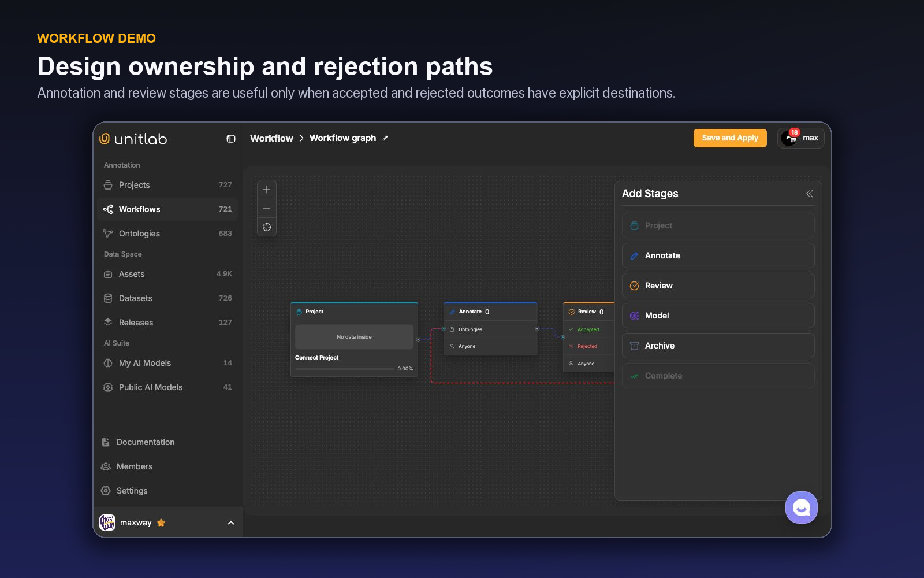This screenshot has height=578, width=924.
Task: Click the Annotate node output connector
Action: click(x=537, y=329)
